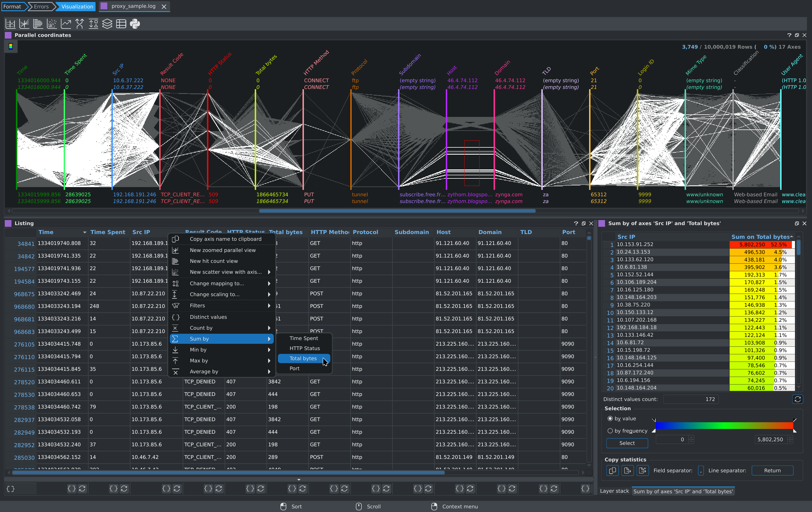This screenshot has width=812, height=512.
Task: Click the blue-to-red value range gradient bar
Action: (724, 426)
